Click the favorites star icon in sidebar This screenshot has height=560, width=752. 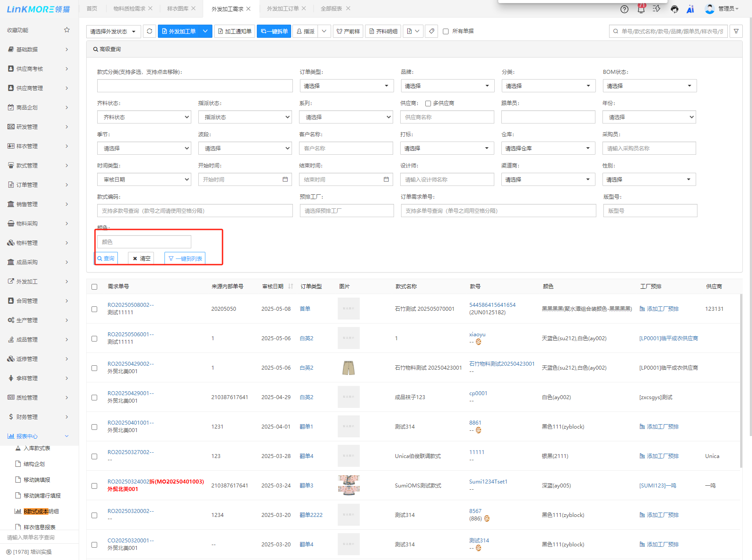[x=67, y=30]
